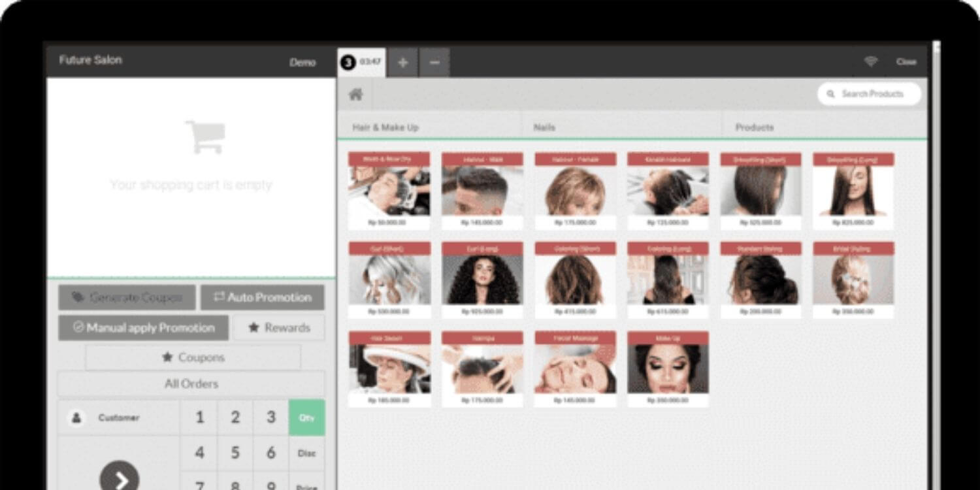This screenshot has height=490, width=980.
Task: Tap keypad digit 2
Action: (x=235, y=417)
